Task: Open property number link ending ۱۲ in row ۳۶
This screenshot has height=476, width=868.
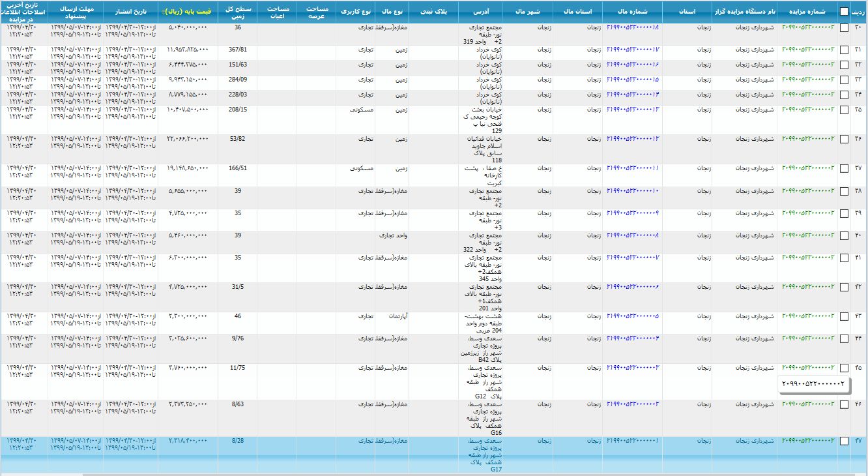Action: 633,139
